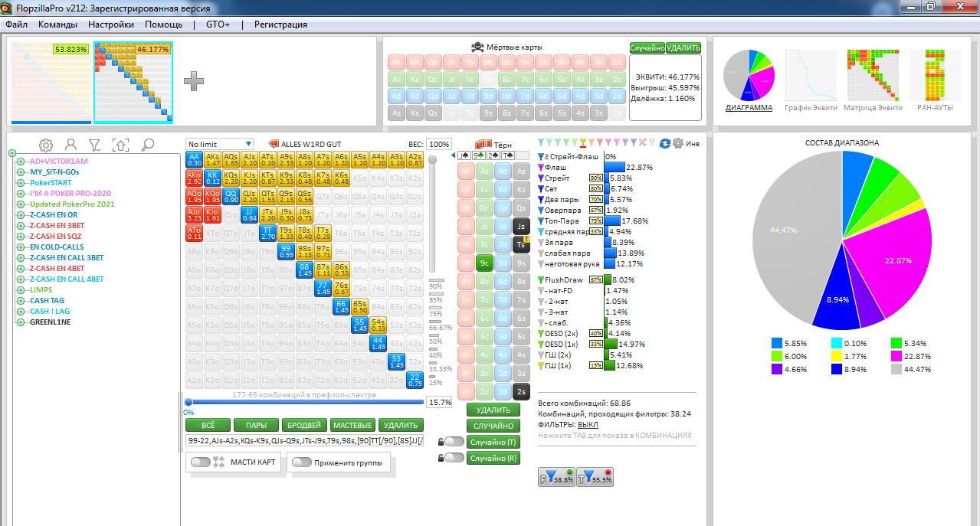Image resolution: width=980 pixels, height=526 pixels.
Task: Expand the PokerSTART range folder
Action: [x=12, y=183]
